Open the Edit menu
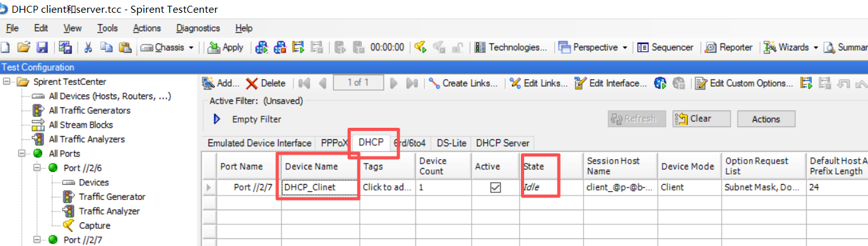Viewport: 868px width, 246px height. 41,28
